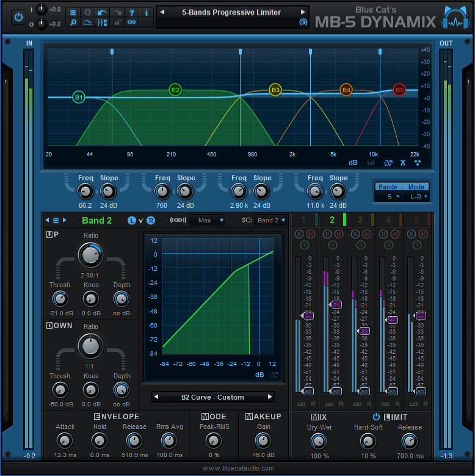Image resolution: width=475 pixels, height=476 pixels.
Task: Open the main menu icon in toolbar
Action: pos(73,12)
